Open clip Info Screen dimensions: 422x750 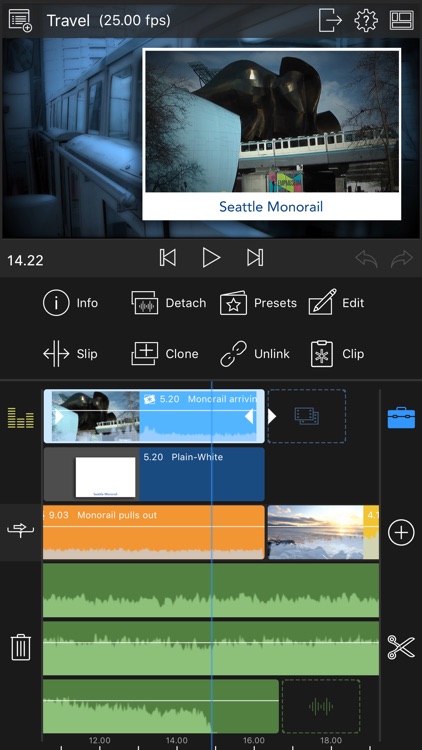(70, 303)
